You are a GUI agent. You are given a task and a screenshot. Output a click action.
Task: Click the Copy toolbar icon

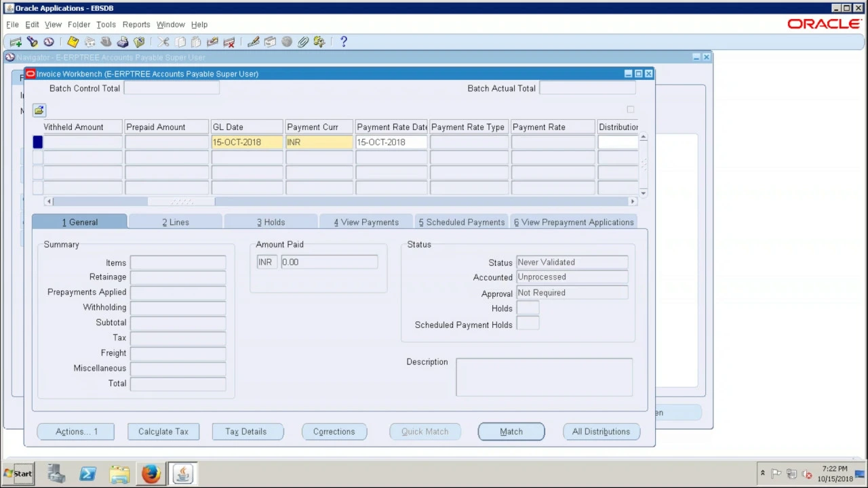click(180, 42)
